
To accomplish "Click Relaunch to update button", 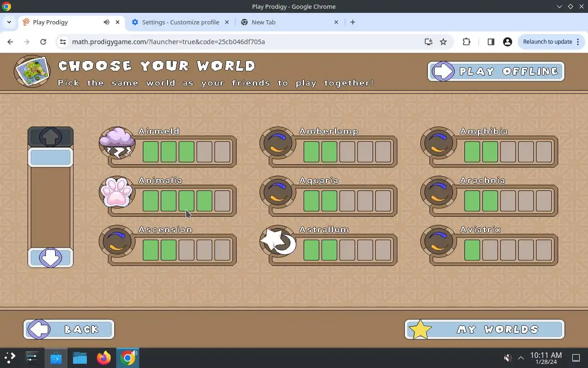I will [x=548, y=41].
